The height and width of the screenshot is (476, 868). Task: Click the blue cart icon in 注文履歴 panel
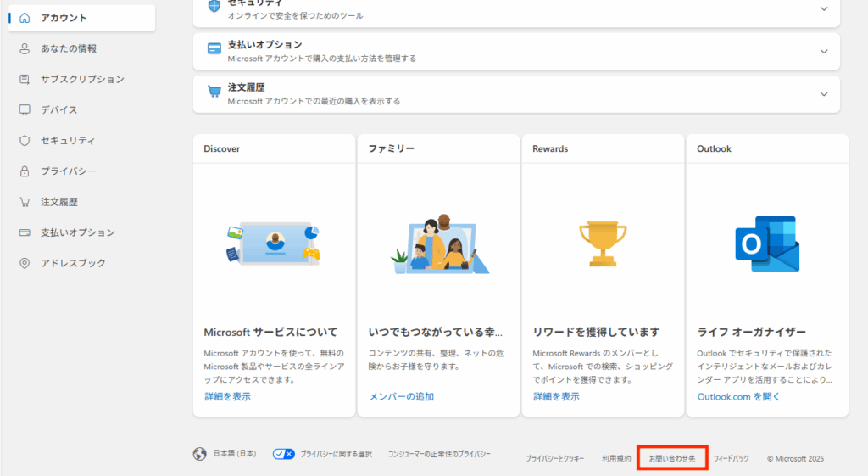[x=214, y=92]
